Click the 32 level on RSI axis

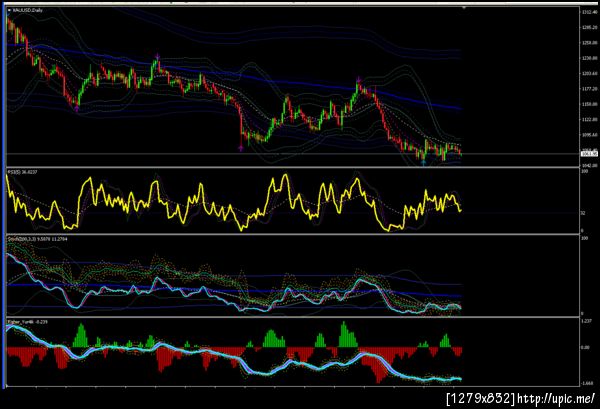583,213
